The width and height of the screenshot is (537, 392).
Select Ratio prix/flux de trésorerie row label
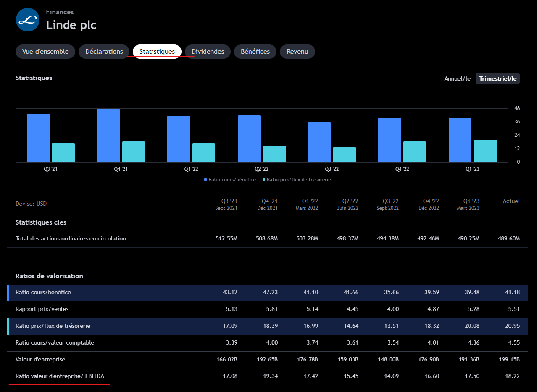click(x=53, y=326)
